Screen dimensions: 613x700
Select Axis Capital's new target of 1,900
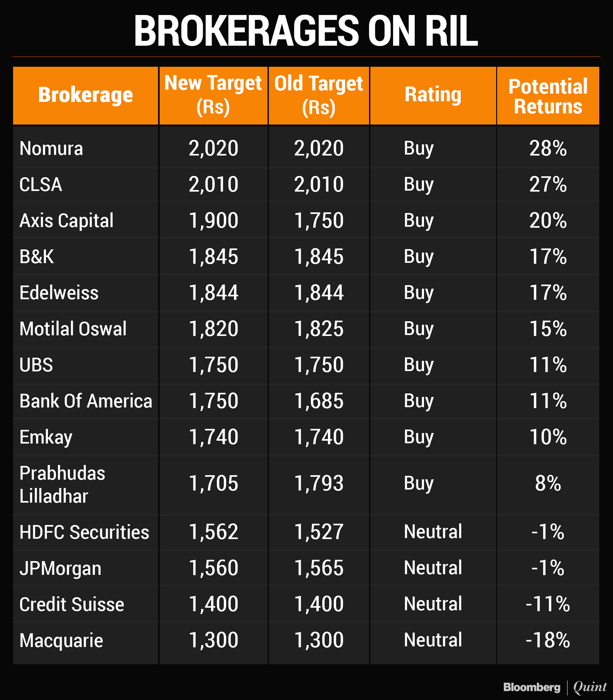coord(214,220)
